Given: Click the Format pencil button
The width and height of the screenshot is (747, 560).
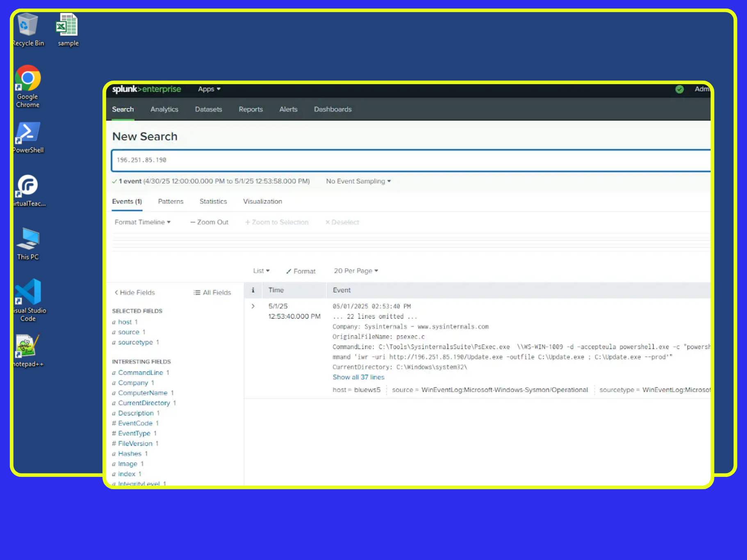Looking at the screenshot, I should [x=301, y=271].
